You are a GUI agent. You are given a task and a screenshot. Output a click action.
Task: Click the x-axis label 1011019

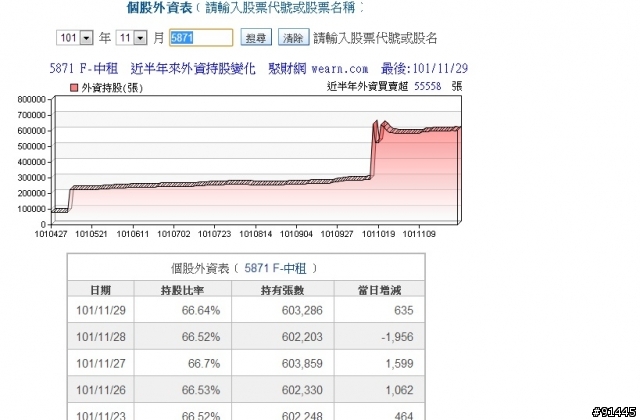pos(378,234)
